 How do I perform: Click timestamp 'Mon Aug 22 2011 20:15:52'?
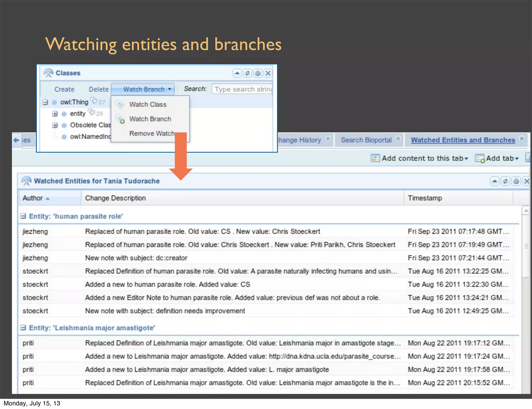coord(459,383)
